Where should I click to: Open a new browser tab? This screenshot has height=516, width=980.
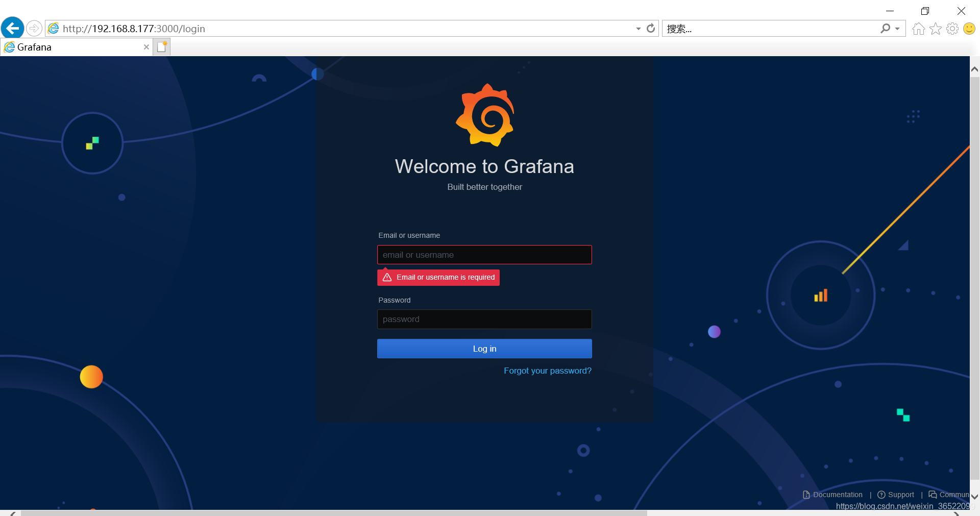(x=162, y=47)
